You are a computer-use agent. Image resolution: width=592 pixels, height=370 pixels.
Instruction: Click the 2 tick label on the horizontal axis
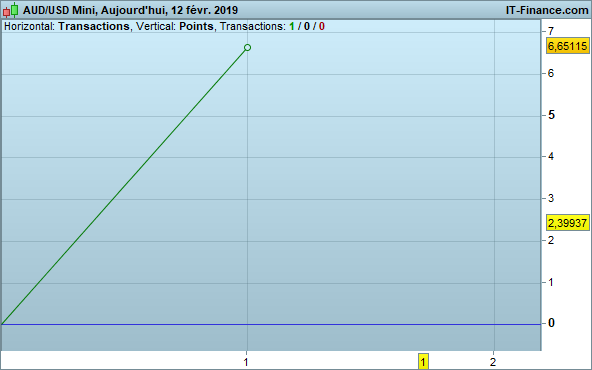pyautogui.click(x=493, y=362)
